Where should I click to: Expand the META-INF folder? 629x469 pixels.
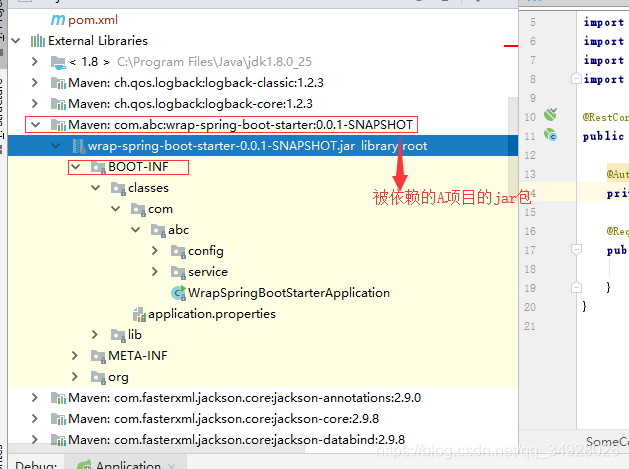pyautogui.click(x=75, y=355)
